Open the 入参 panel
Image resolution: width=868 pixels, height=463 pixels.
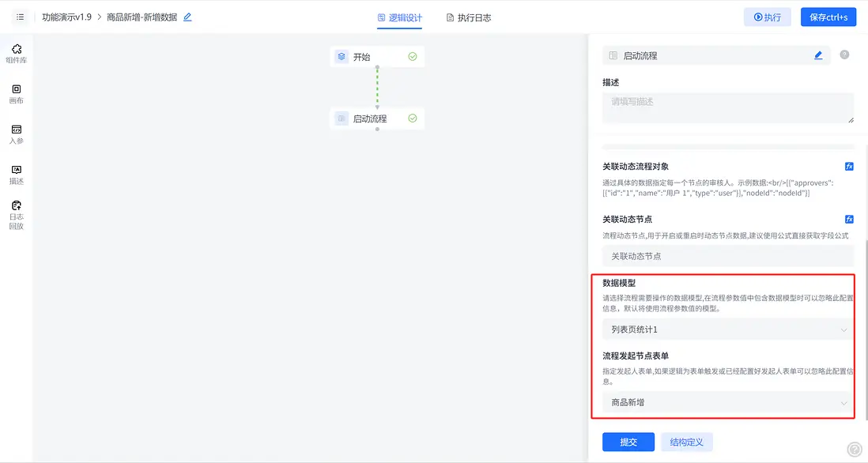coord(16,131)
